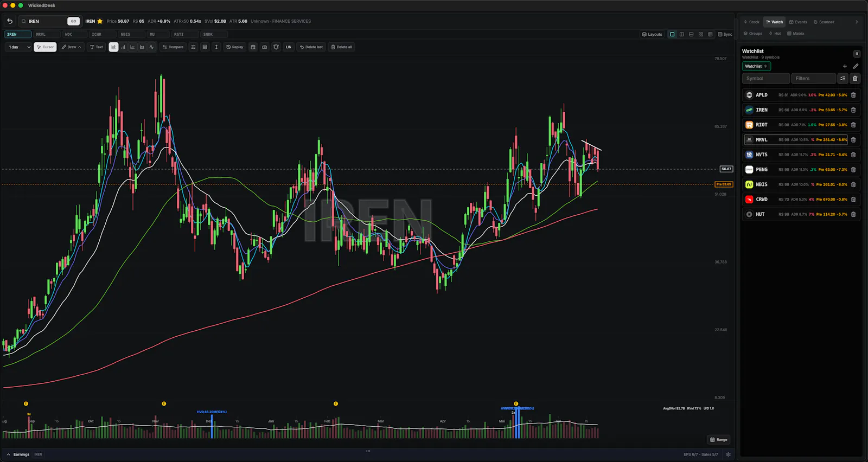The height and width of the screenshot is (462, 868).
Task: Click the chevron arrow at the panel tabs' right
Action: click(857, 22)
